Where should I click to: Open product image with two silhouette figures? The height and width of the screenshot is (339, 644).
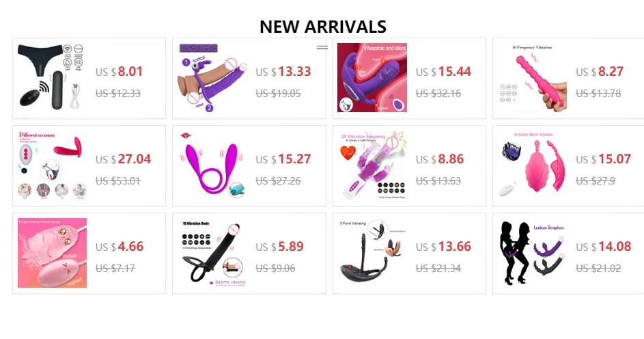tap(532, 253)
